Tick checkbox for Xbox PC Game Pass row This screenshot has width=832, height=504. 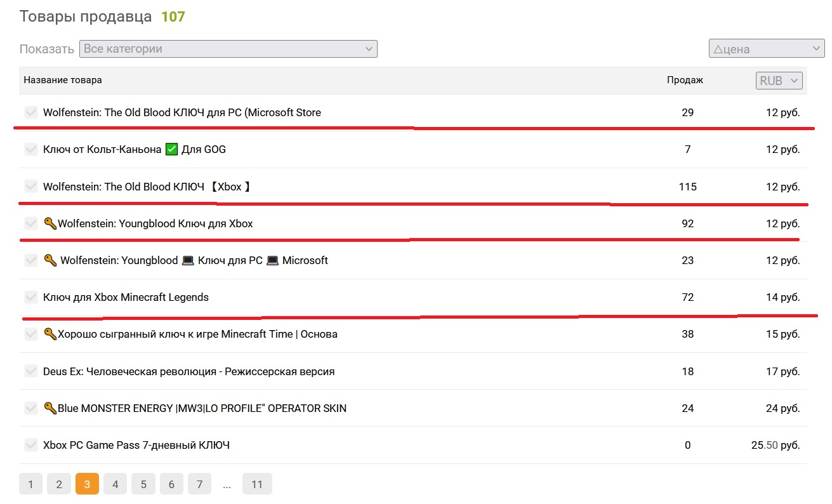tap(31, 445)
